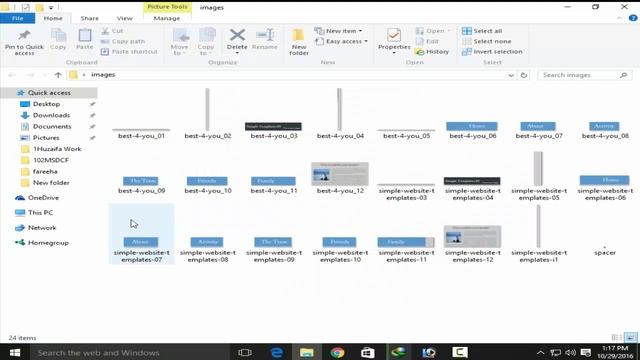Collapse the ribbon with chevron
Image resolution: width=640 pixels, height=360 pixels.
pyautogui.click(x=620, y=18)
